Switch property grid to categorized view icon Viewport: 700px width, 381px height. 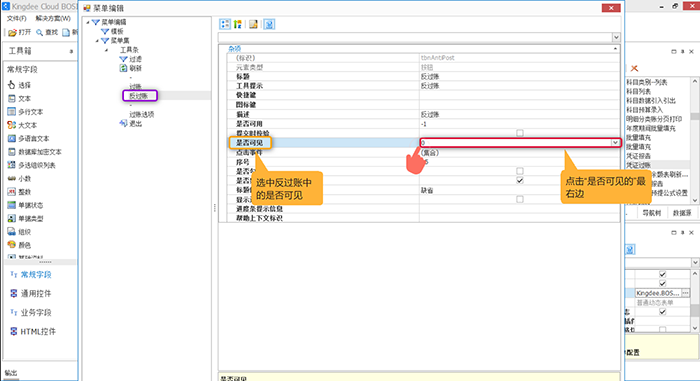point(225,24)
